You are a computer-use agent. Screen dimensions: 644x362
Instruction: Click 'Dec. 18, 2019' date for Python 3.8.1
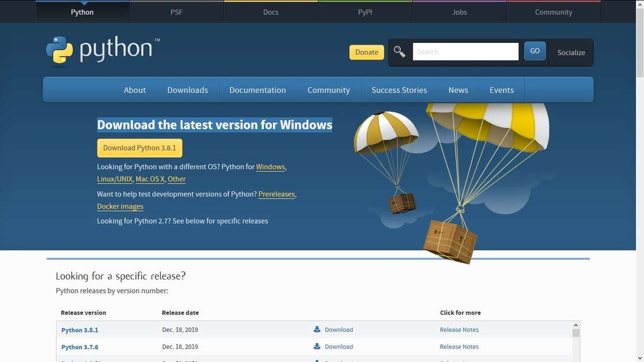pos(180,330)
